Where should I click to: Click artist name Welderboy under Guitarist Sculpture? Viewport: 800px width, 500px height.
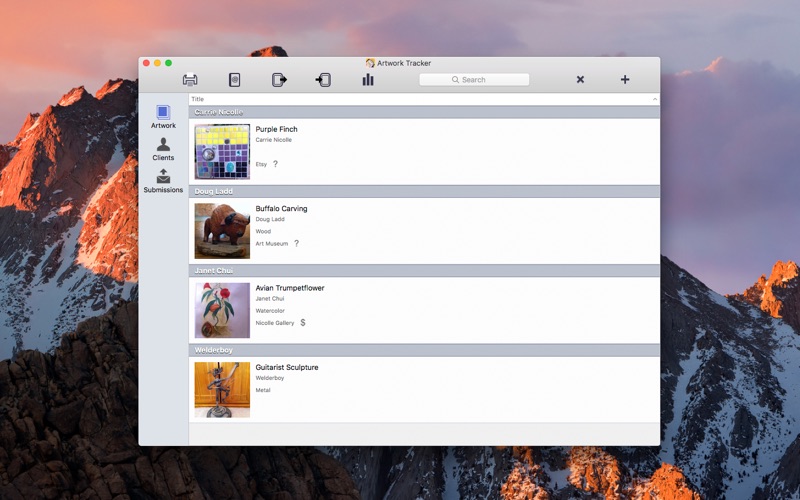(x=269, y=378)
